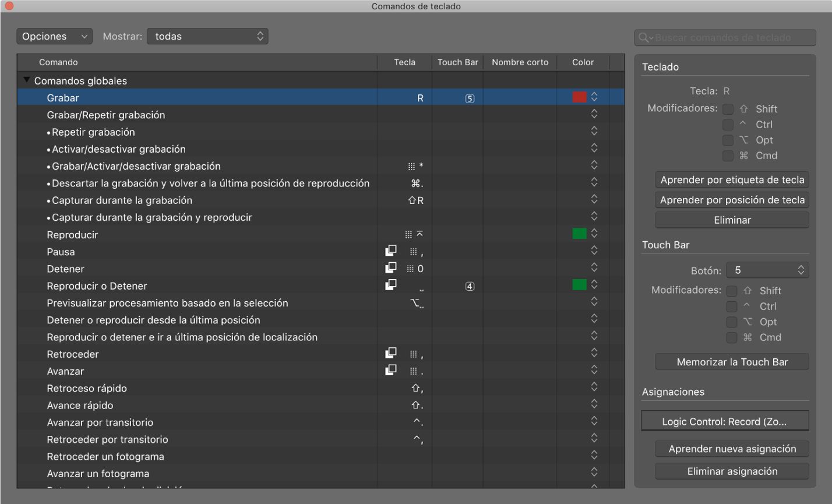Select Logic Control: Record assignment
Viewport: 832px width, 504px height.
tap(725, 421)
